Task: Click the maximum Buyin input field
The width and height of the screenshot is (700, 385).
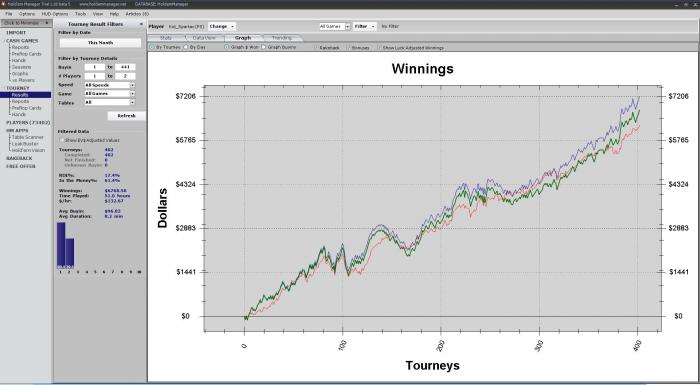Action: (x=125, y=67)
